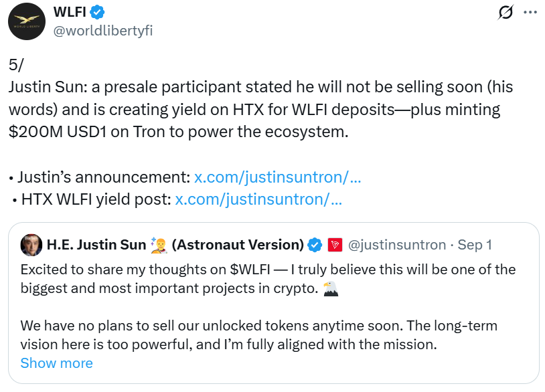Screen dimensions: 545x392
Task: Click WLFI's blue verified badge
Action: click(x=98, y=12)
